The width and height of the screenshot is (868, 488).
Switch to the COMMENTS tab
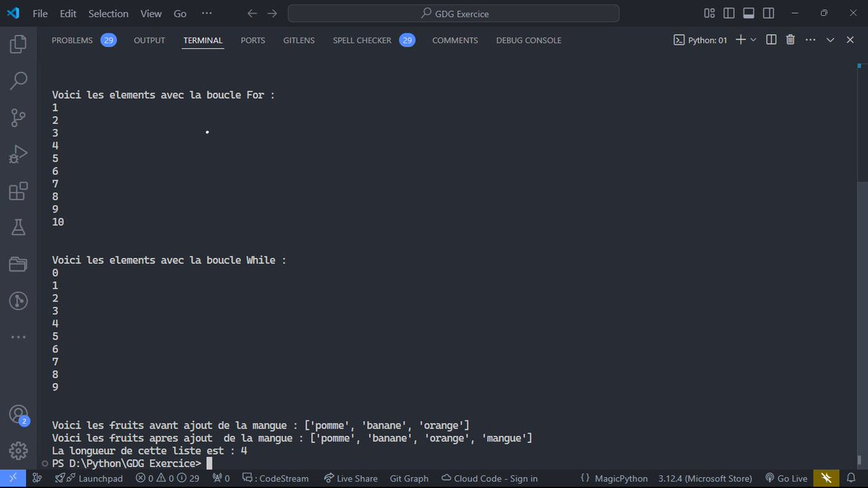click(455, 40)
